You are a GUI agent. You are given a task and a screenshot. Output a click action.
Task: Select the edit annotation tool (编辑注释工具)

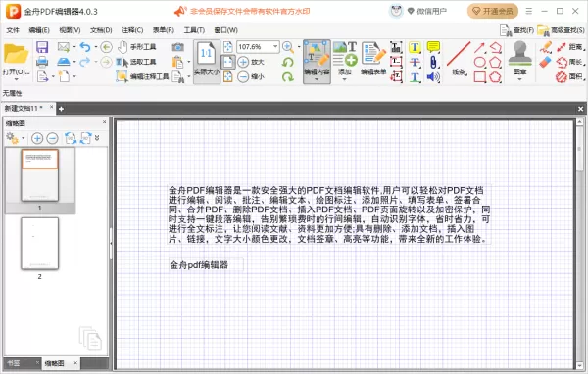[142, 76]
